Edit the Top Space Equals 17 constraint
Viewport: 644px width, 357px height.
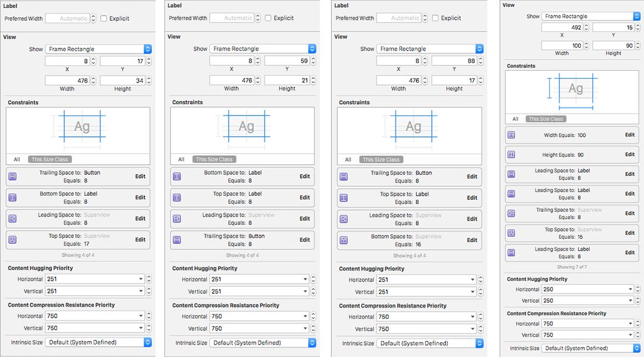[141, 240]
